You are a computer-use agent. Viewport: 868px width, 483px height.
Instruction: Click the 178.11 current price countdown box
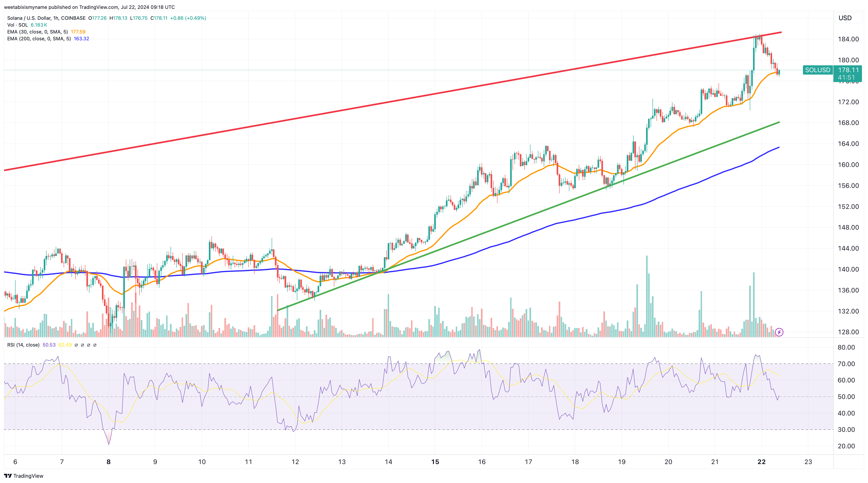848,74
